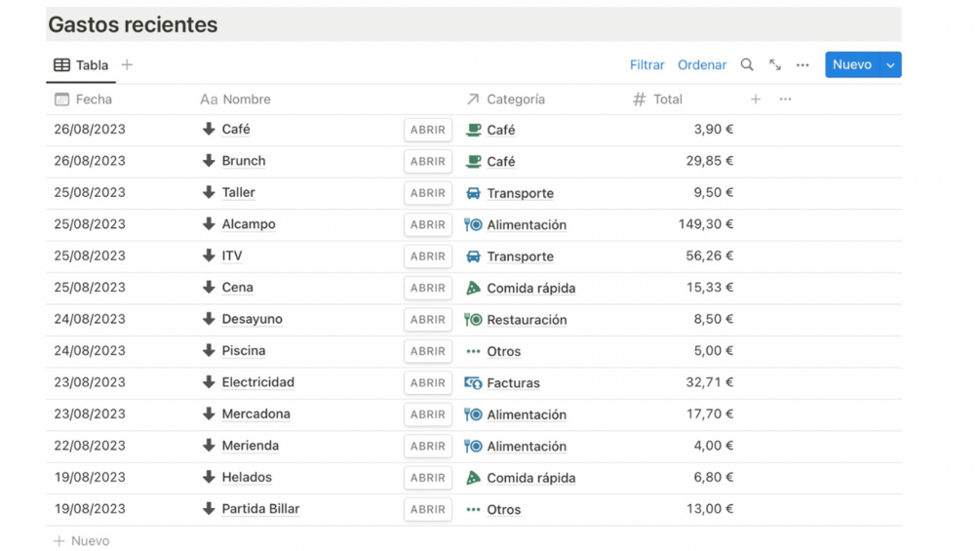Click the expand full-page arrows icon

[775, 65]
